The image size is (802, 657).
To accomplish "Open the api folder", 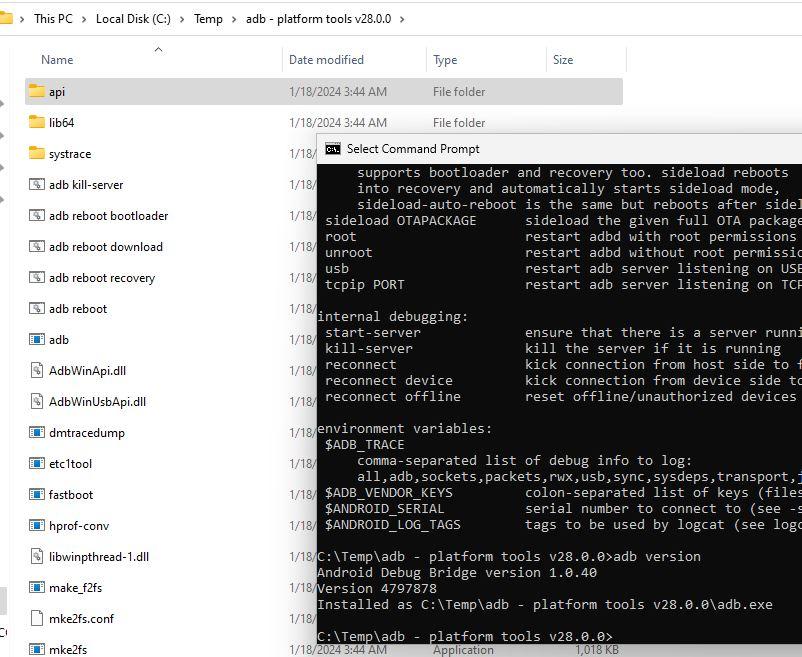I will pos(58,91).
